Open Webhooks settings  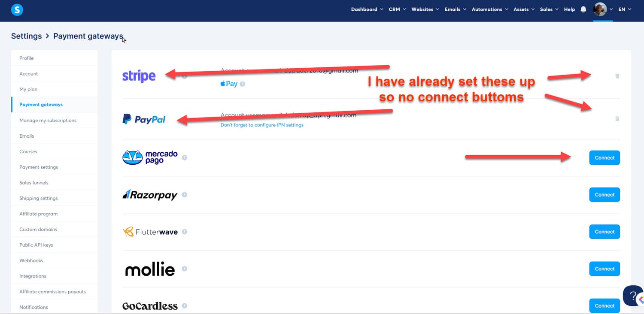(55, 260)
